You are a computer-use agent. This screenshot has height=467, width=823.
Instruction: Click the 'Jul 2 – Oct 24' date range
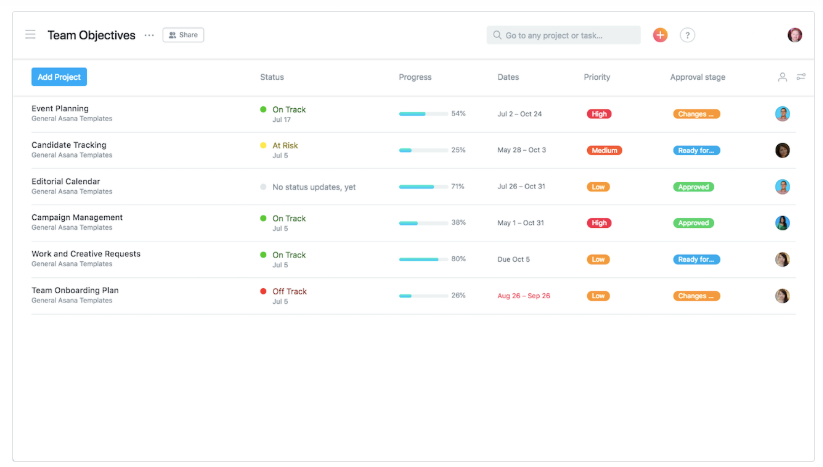[520, 114]
